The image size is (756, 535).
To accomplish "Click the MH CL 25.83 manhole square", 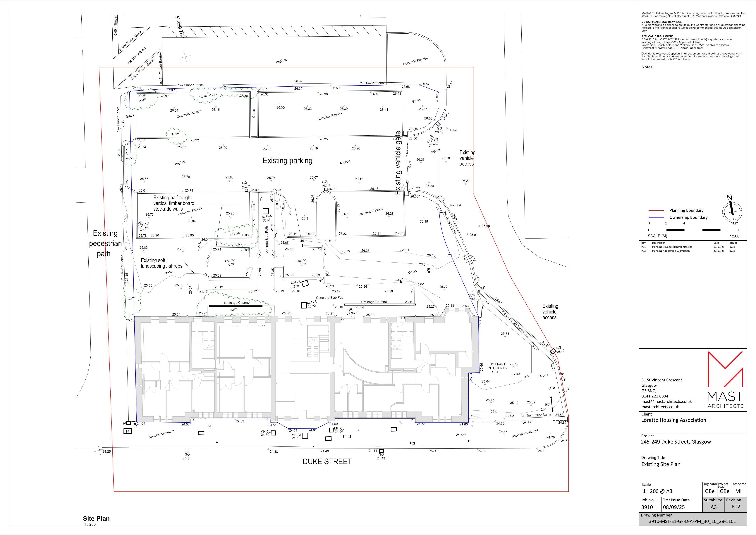I will pos(266,211).
